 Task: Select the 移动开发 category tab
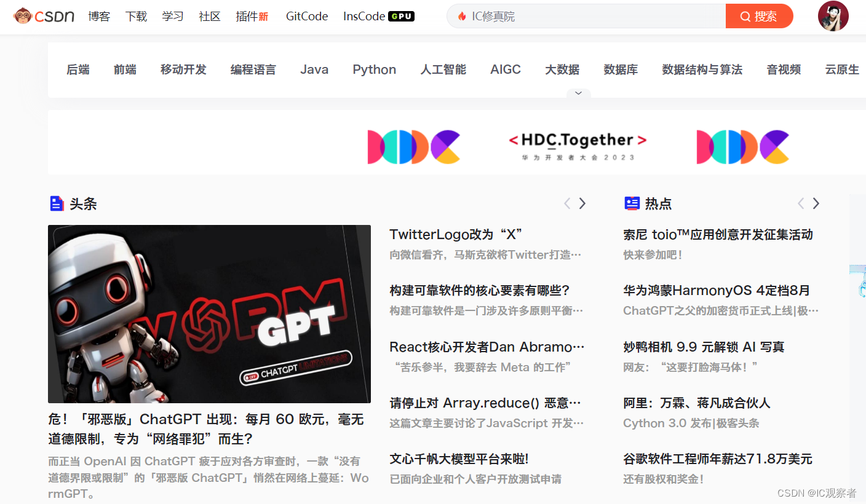(183, 69)
